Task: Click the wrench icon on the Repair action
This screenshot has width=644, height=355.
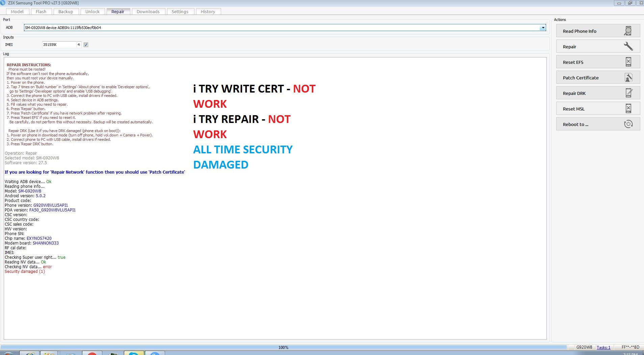Action: pos(628,46)
